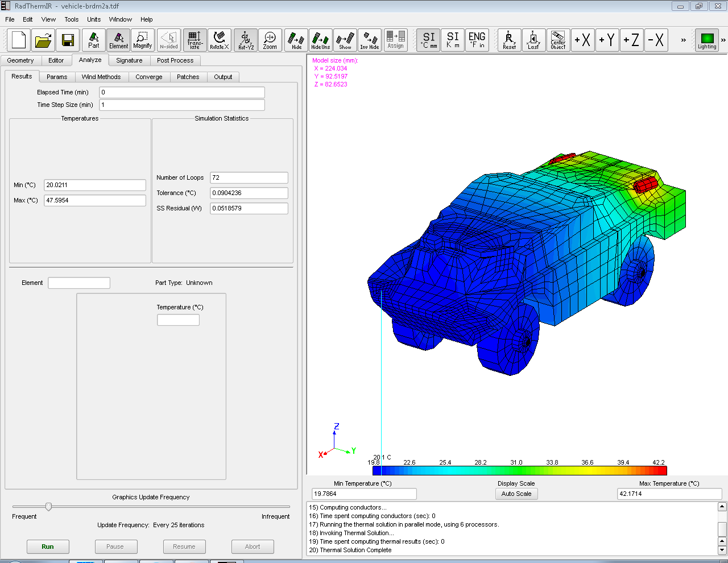728x563 pixels.
Task: Click the Elapsed Time input field
Action: click(x=182, y=92)
